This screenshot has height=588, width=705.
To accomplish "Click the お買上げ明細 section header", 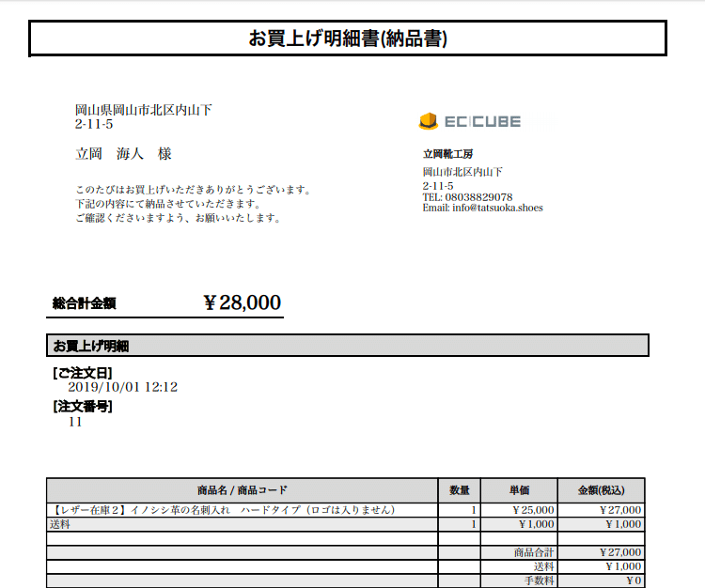I will (x=348, y=346).
